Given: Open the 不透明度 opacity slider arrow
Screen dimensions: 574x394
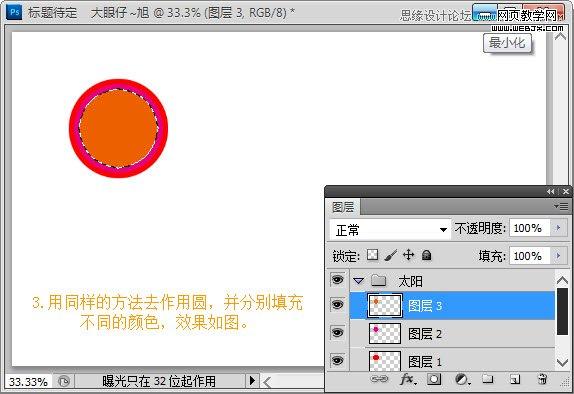Looking at the screenshot, I should [558, 228].
